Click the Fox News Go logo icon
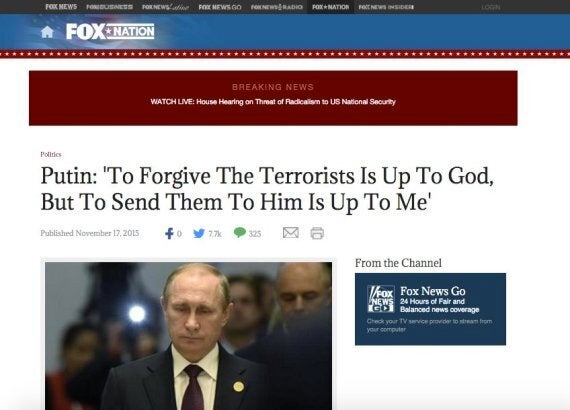This screenshot has height=410, width=570. click(381, 299)
